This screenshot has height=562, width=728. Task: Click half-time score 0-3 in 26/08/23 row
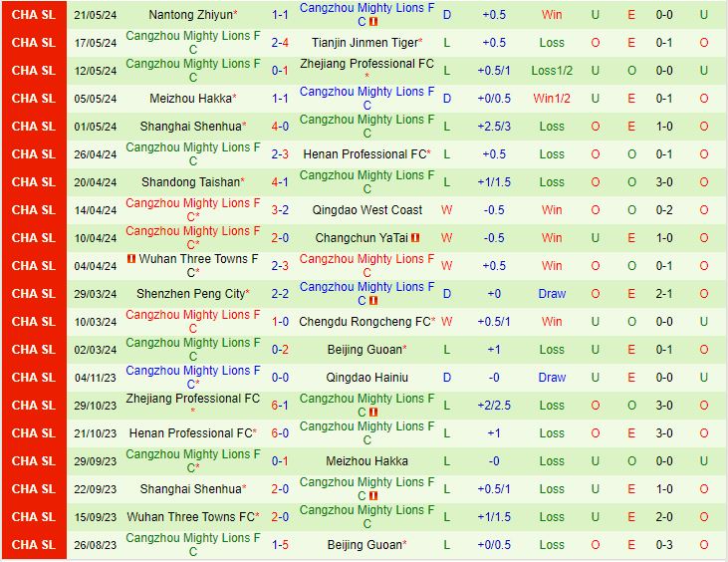664,544
